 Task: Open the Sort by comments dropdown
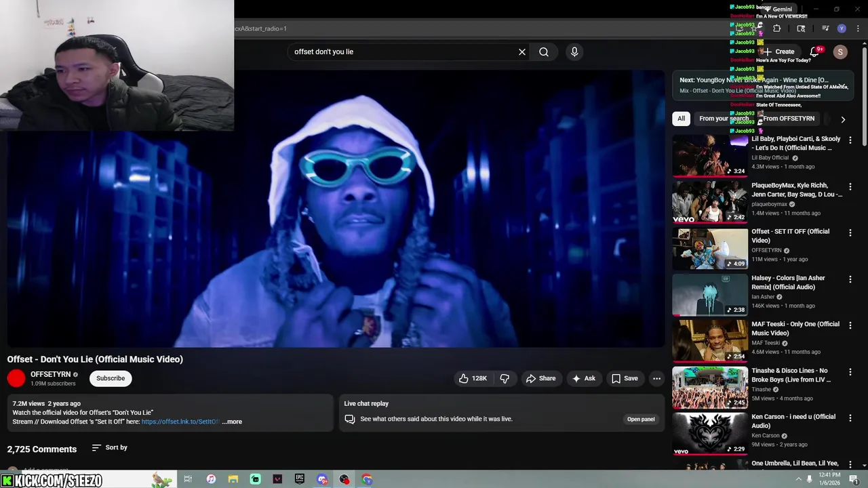[x=109, y=447]
